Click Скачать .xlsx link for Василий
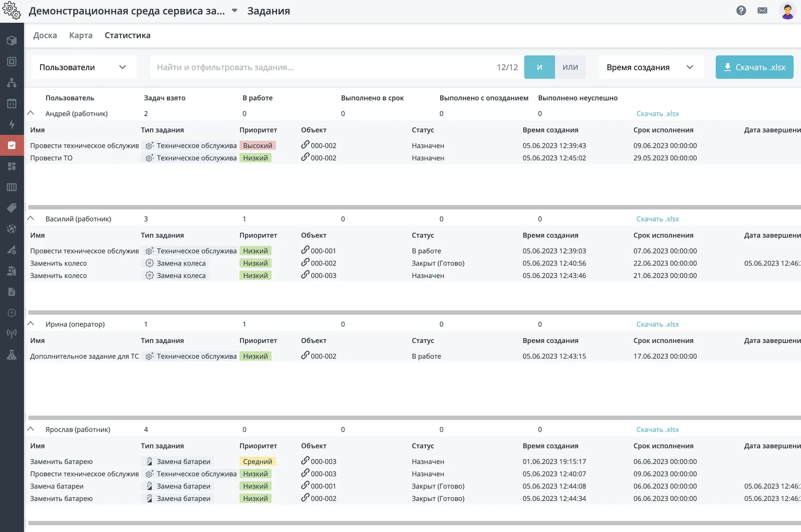The width and height of the screenshot is (801, 532). click(657, 219)
